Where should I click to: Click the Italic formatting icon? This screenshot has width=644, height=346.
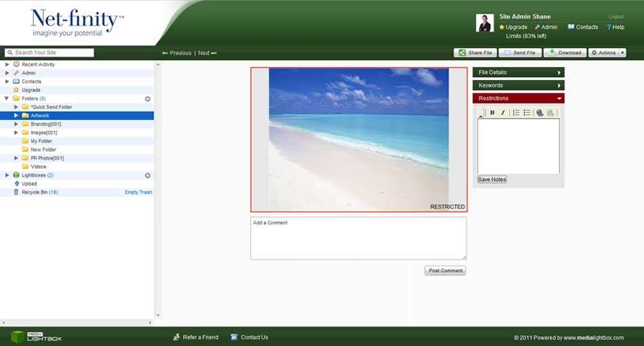pyautogui.click(x=503, y=112)
